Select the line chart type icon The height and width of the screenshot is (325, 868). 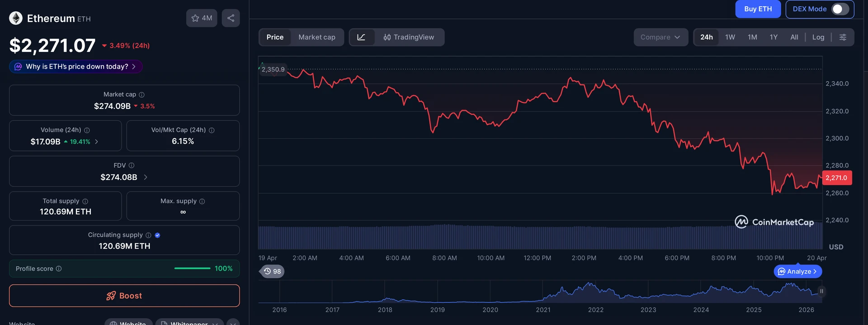pyautogui.click(x=361, y=37)
